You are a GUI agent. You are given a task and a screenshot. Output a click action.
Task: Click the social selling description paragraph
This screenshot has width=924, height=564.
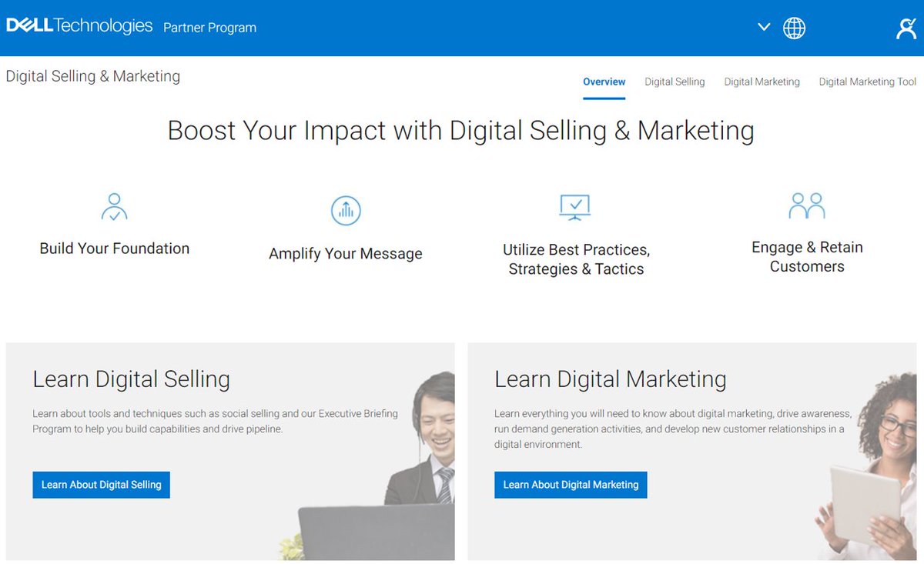(x=216, y=422)
